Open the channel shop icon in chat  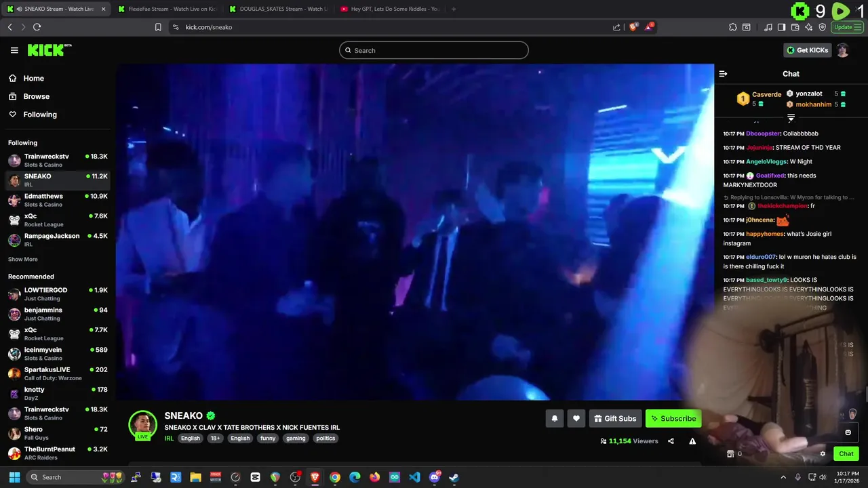click(x=730, y=454)
